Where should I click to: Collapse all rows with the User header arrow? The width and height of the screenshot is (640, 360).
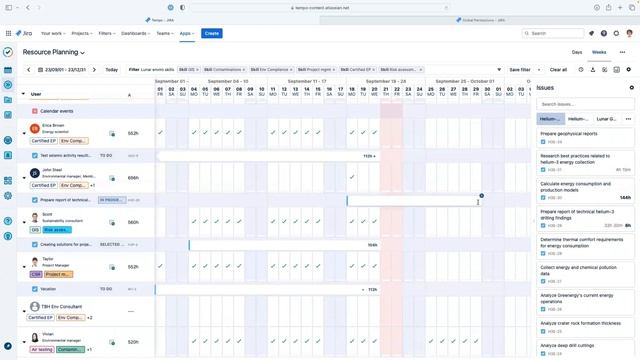23,94
